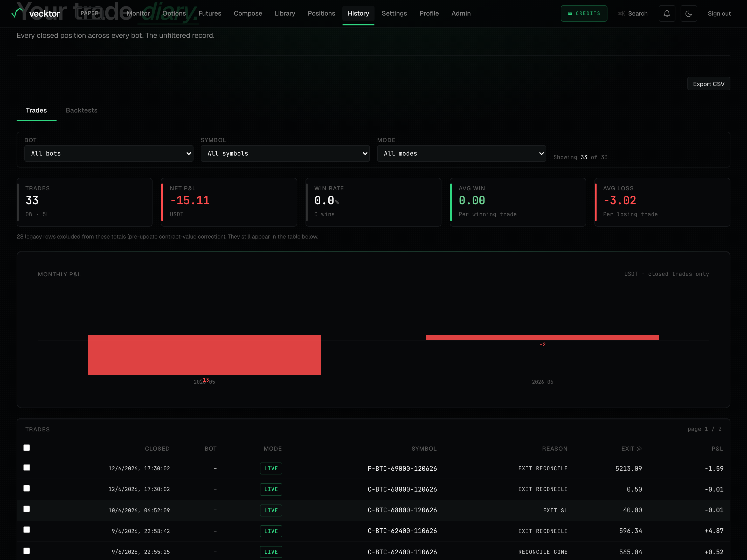The image size is (747, 560).
Task: Open the Search box
Action: [633, 13]
